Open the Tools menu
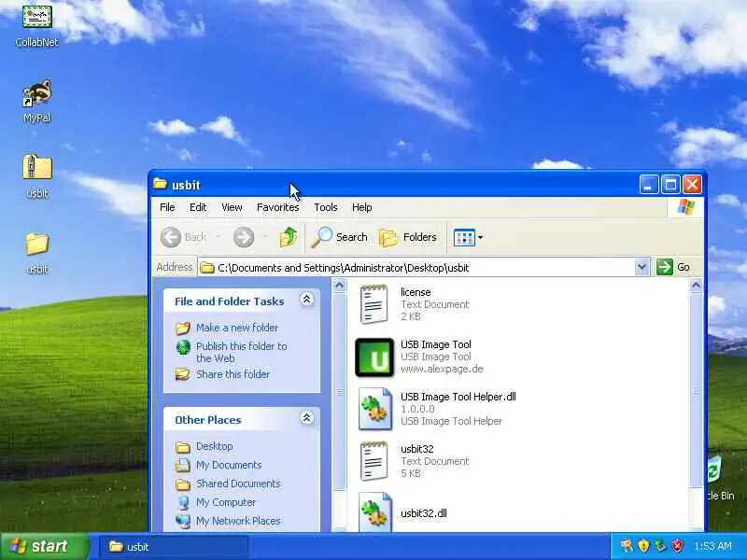This screenshot has height=560, width=747. pos(326,207)
